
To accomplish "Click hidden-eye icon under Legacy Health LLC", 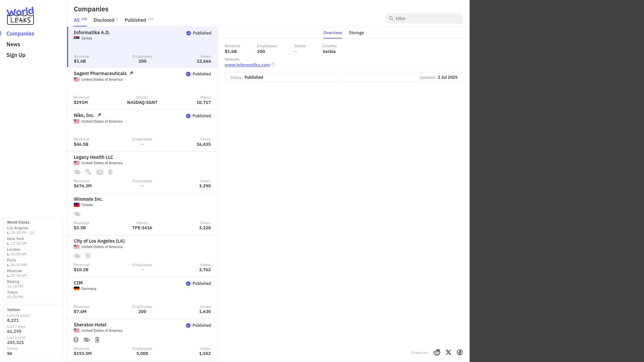I will coord(77,172).
